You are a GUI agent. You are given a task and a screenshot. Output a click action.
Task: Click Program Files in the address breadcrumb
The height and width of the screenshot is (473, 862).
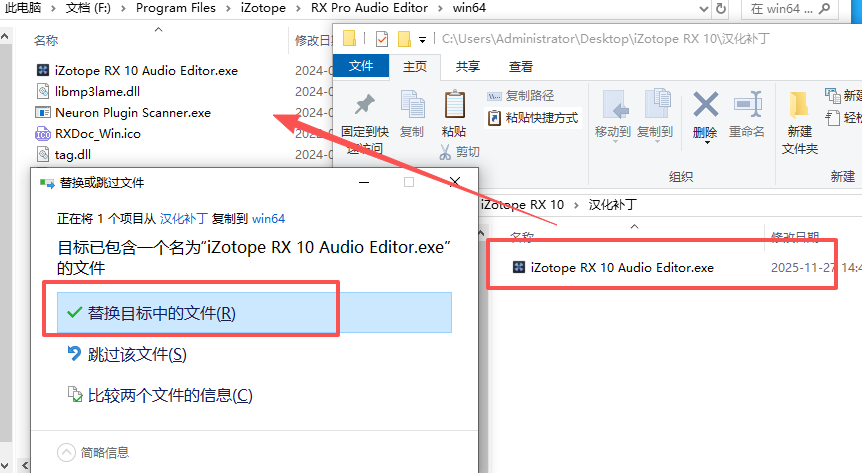pyautogui.click(x=176, y=8)
